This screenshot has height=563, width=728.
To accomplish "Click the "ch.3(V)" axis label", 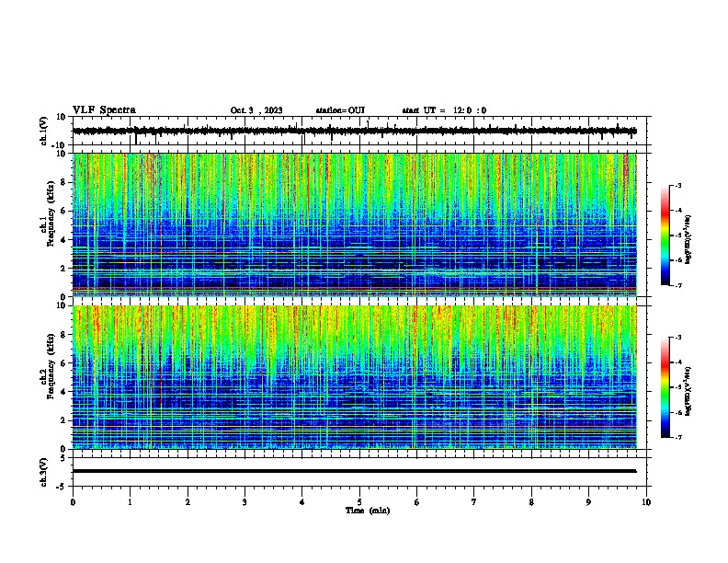I will 44,472.
